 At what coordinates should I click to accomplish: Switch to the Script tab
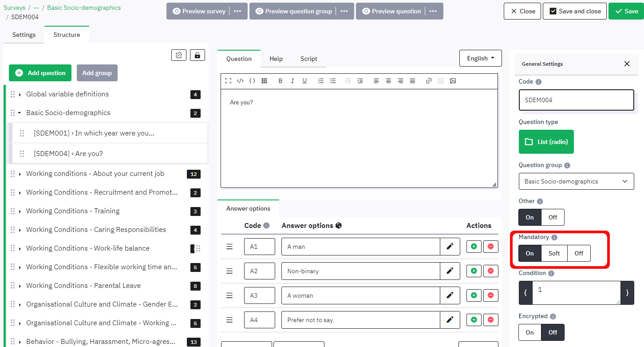pyautogui.click(x=308, y=59)
